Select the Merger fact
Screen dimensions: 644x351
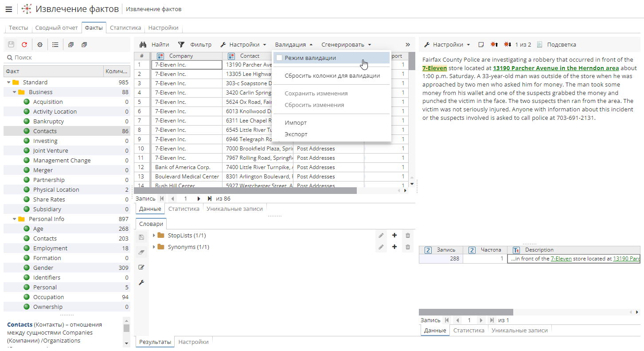point(43,170)
